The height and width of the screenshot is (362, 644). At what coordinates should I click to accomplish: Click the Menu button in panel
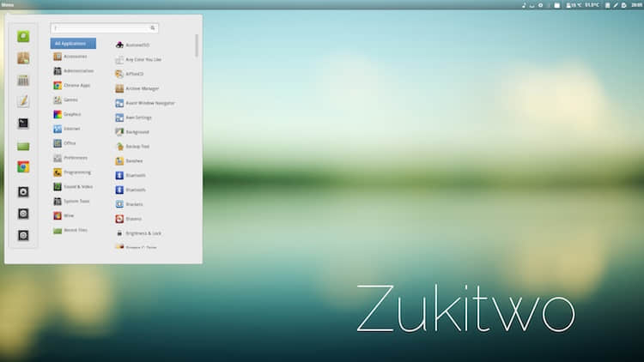[8, 5]
